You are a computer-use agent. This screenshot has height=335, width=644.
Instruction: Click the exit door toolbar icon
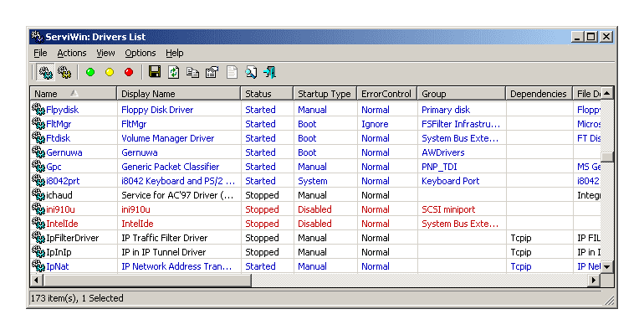point(270,73)
